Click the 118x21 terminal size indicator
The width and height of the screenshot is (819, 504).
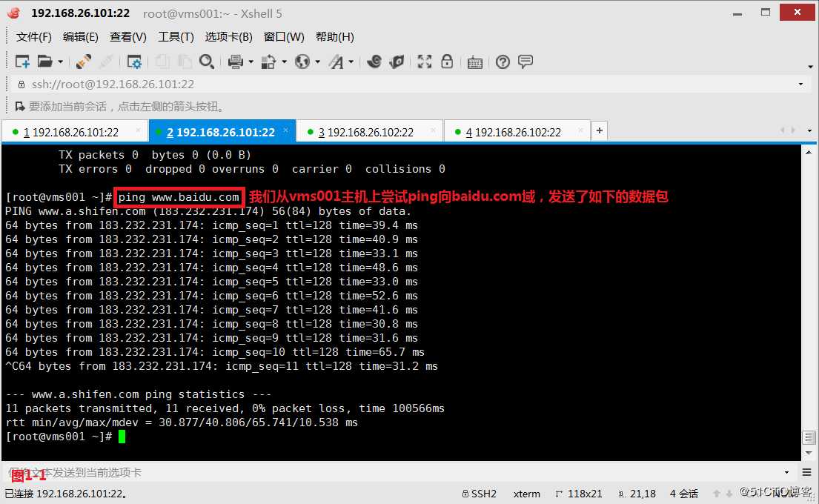579,494
